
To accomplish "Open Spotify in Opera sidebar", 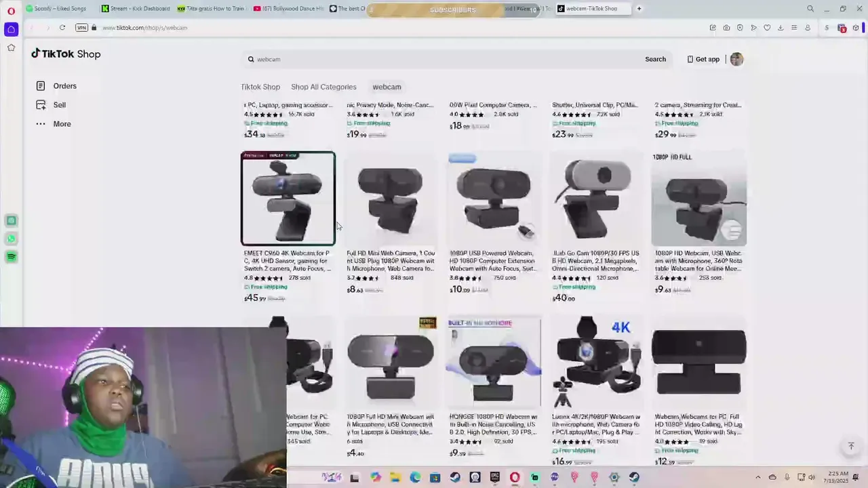I will tap(11, 257).
